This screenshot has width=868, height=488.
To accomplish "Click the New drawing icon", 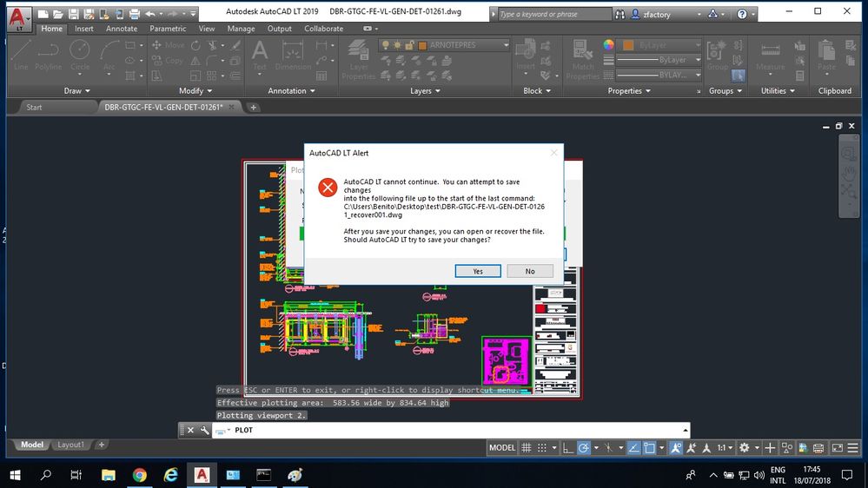I will (x=43, y=14).
